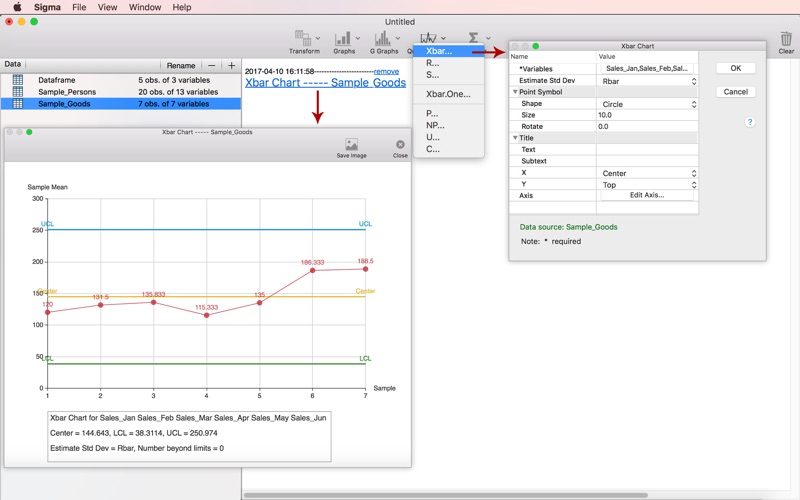This screenshot has width=800, height=500.
Task: Click the Title Text field
Action: (647, 149)
